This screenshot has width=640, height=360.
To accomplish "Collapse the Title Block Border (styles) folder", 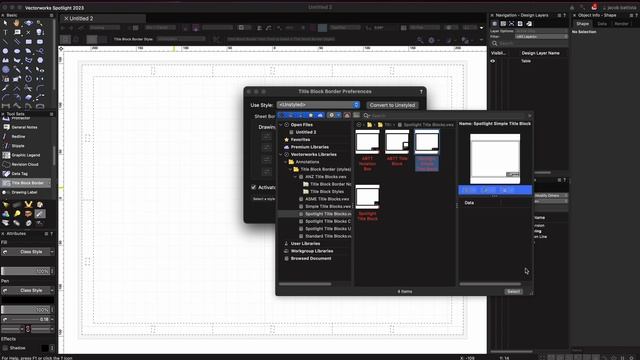I will pyautogui.click(x=291, y=169).
